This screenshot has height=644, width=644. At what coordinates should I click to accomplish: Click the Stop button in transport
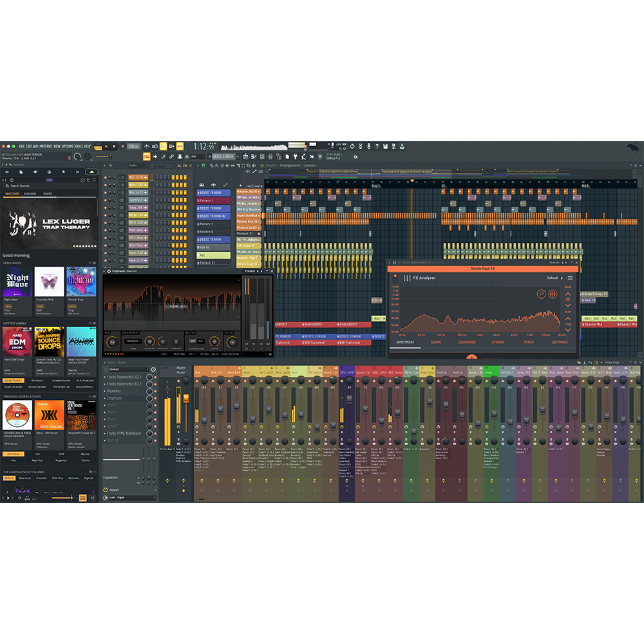pos(115,147)
